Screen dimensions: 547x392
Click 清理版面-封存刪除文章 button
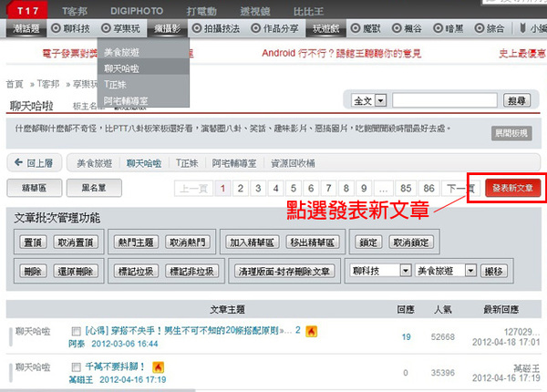coord(284,271)
